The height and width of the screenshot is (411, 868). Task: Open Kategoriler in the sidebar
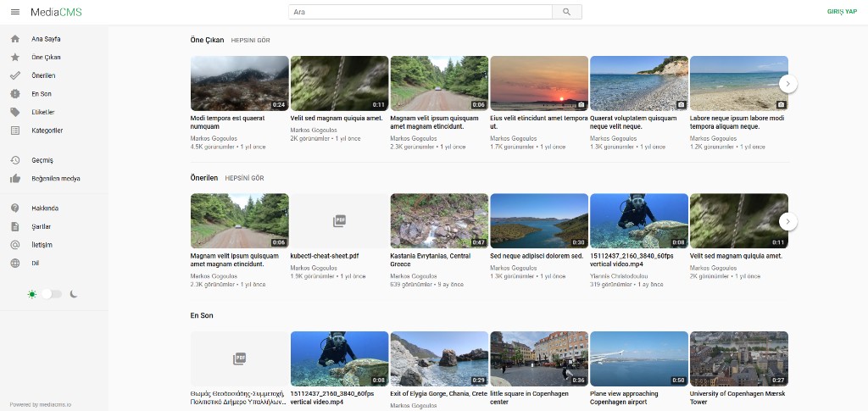[x=47, y=131]
